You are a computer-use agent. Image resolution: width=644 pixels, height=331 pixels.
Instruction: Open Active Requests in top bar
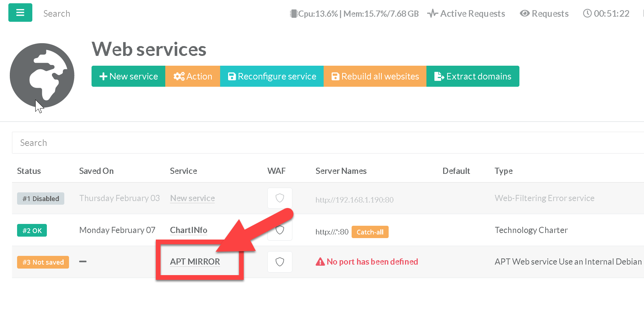pos(466,14)
